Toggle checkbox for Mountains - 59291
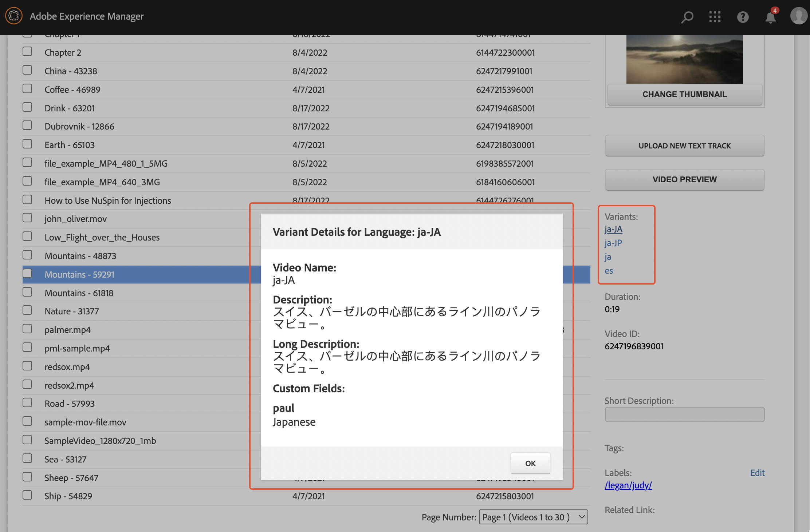Viewport: 810px width, 532px height. 27,273
